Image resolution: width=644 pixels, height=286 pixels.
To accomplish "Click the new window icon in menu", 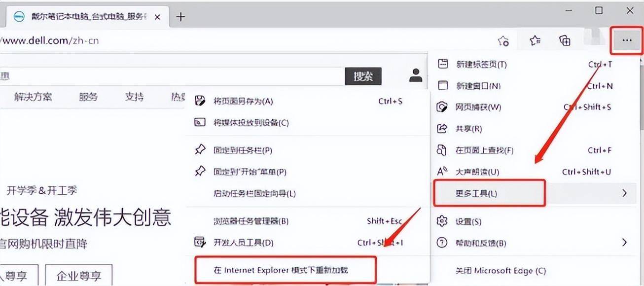I will (x=443, y=85).
